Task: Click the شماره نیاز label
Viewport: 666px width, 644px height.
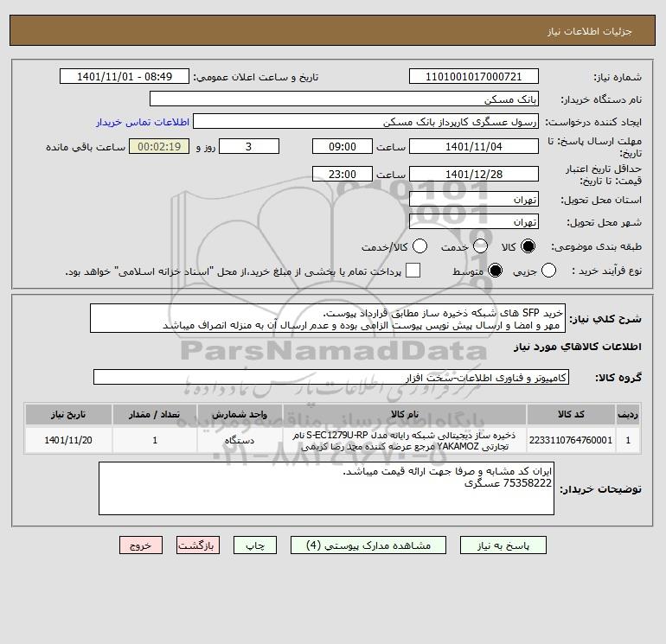Action: tap(618, 77)
